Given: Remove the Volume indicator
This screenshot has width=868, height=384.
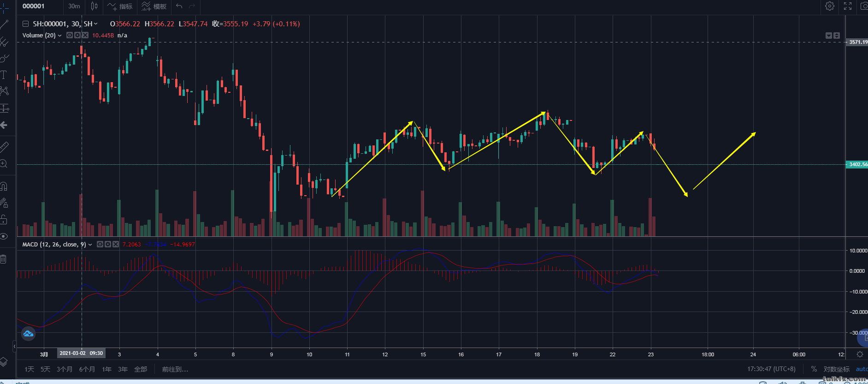Looking at the screenshot, I should [x=85, y=35].
